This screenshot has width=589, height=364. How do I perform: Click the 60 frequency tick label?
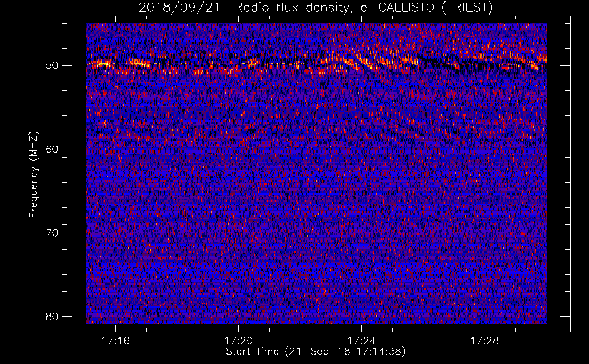pos(52,149)
